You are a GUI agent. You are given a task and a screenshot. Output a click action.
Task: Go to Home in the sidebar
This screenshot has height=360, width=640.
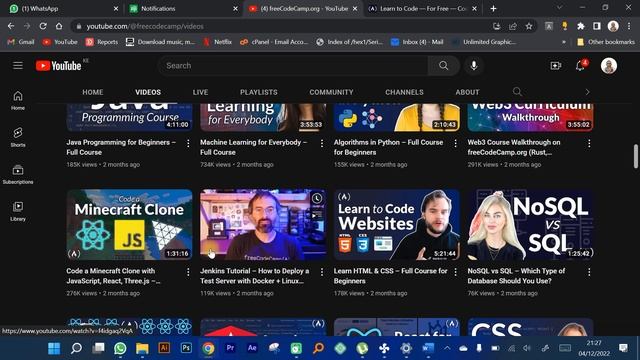click(x=18, y=100)
